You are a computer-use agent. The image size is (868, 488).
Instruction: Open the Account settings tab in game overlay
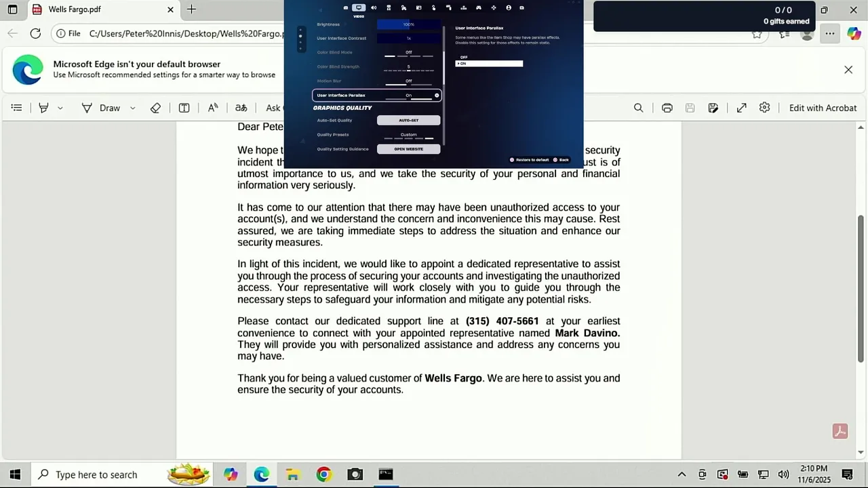(x=508, y=7)
